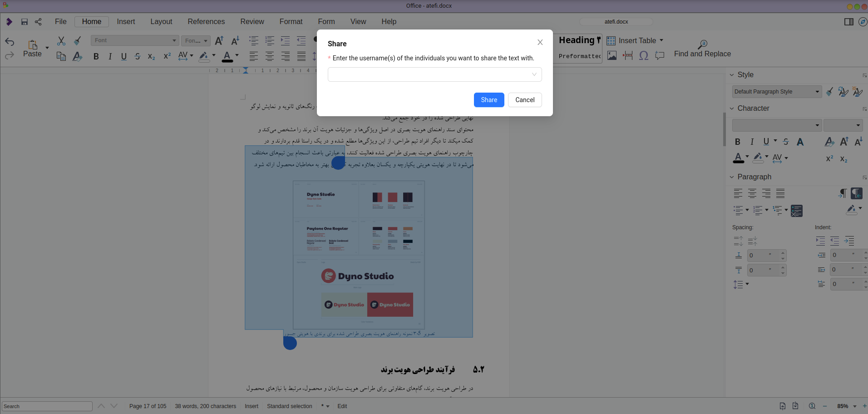Image resolution: width=868 pixels, height=414 pixels.
Task: Click the Cancel button in dialog
Action: coord(525,100)
